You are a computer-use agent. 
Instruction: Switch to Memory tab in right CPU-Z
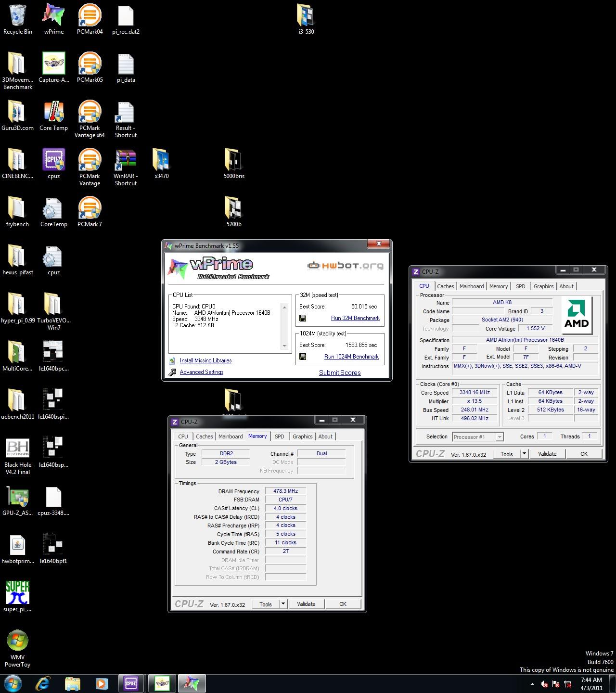(499, 286)
